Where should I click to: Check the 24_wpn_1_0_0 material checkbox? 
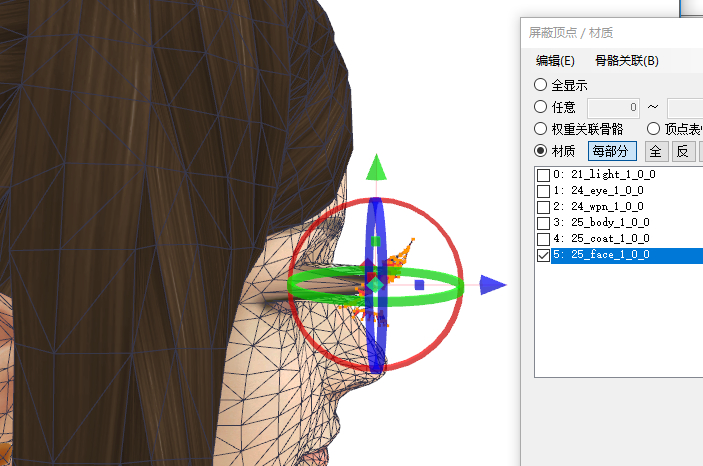[x=543, y=207]
